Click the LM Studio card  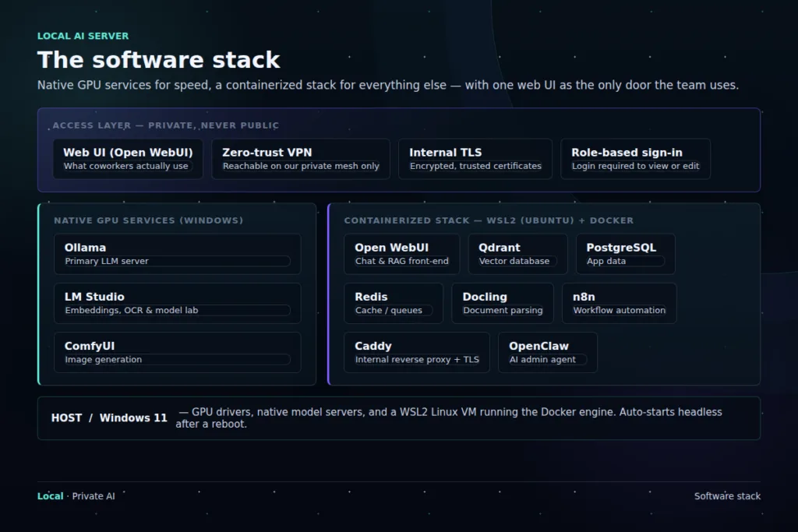(177, 303)
